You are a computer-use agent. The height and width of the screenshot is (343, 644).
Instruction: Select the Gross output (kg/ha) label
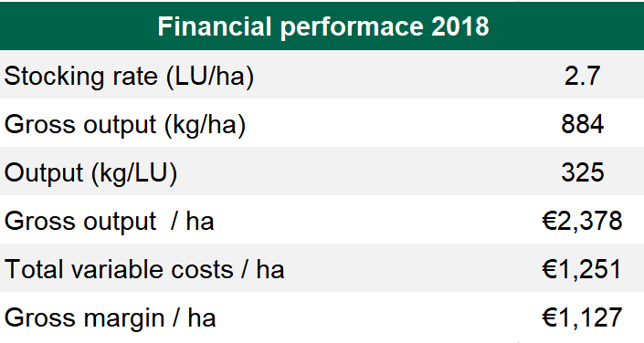pyautogui.click(x=125, y=125)
